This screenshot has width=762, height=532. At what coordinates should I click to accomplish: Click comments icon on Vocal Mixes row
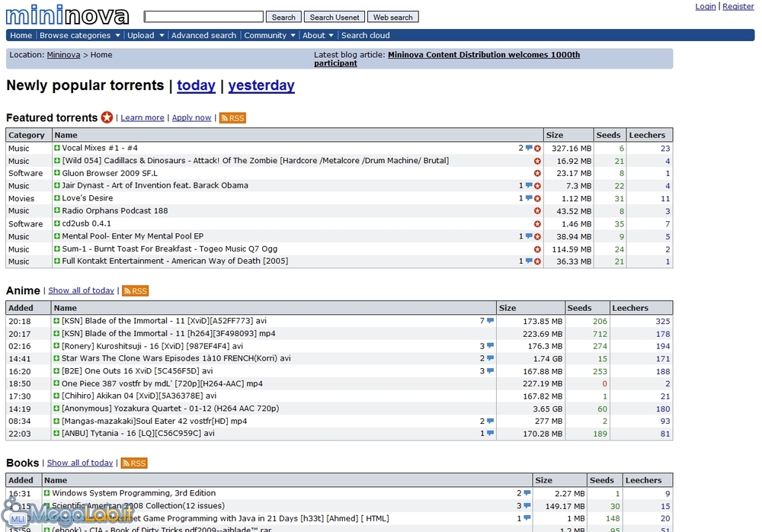529,148
